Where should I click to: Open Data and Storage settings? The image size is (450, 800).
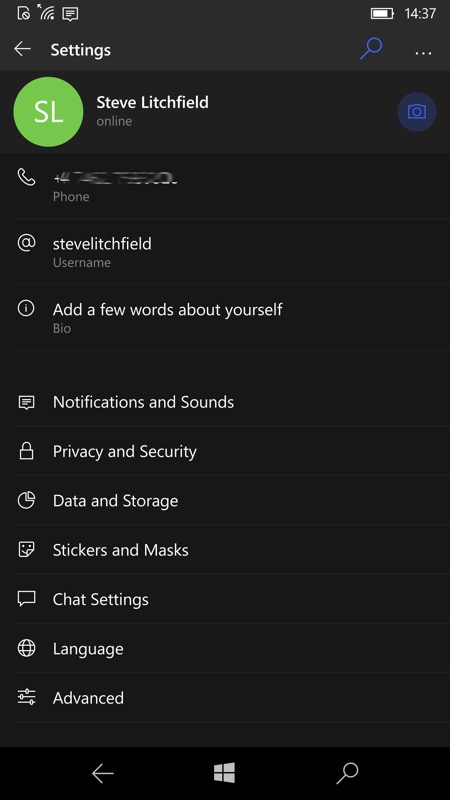click(225, 501)
